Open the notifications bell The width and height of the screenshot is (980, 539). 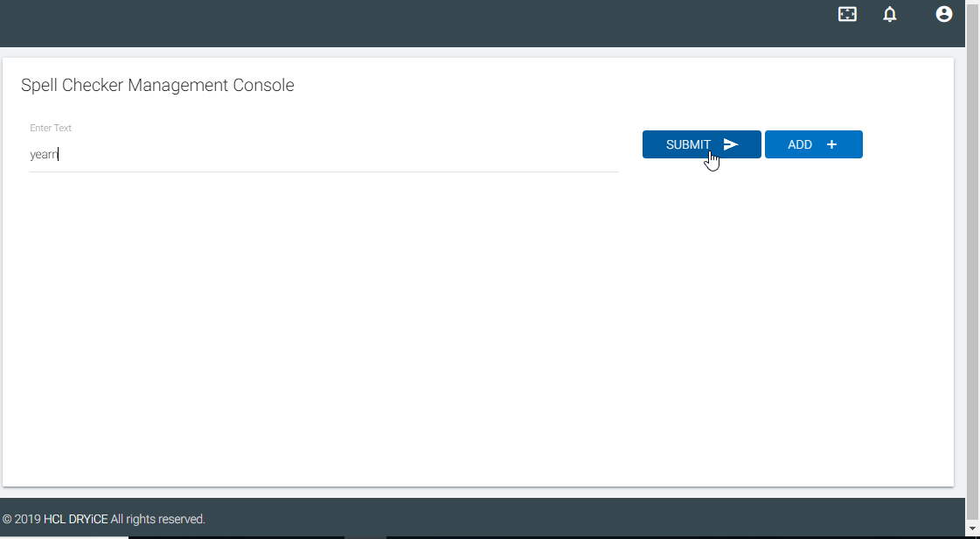[x=889, y=14]
